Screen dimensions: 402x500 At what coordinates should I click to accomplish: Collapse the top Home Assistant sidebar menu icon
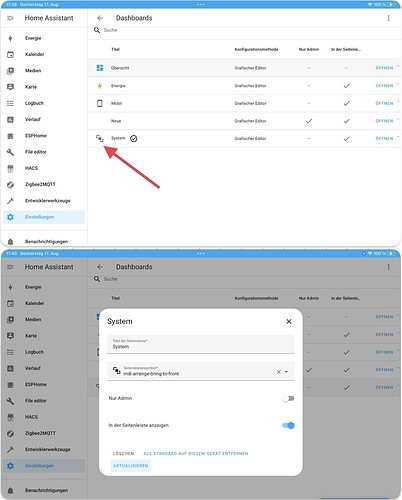point(10,18)
